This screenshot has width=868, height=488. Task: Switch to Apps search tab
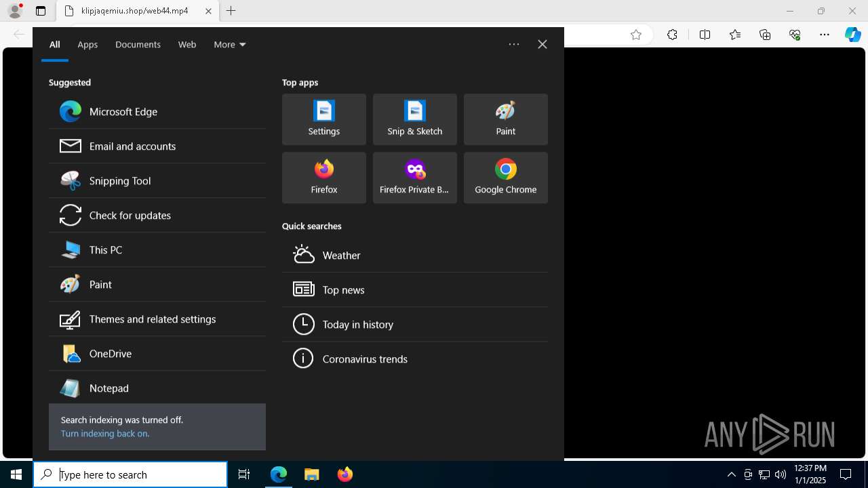87,45
